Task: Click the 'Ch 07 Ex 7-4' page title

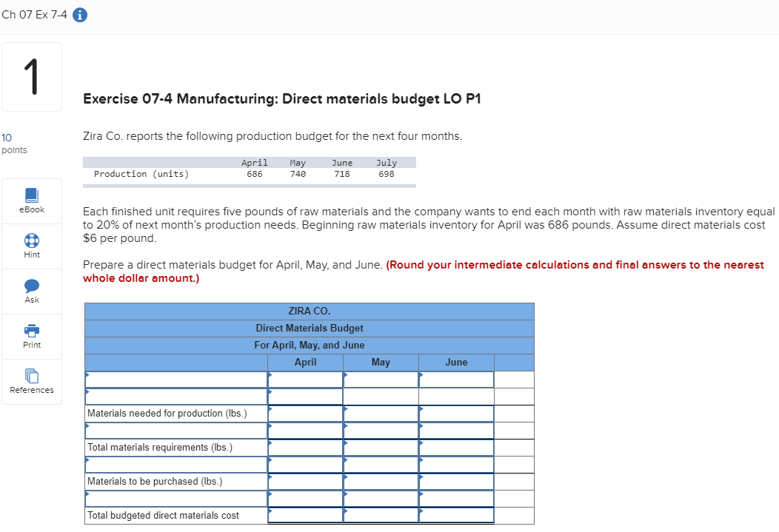Action: 34,14
